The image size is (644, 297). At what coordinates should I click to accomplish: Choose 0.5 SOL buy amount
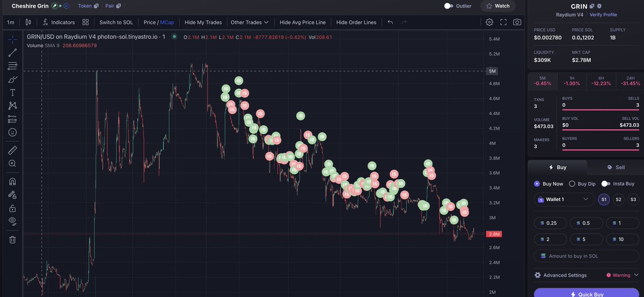(586, 223)
